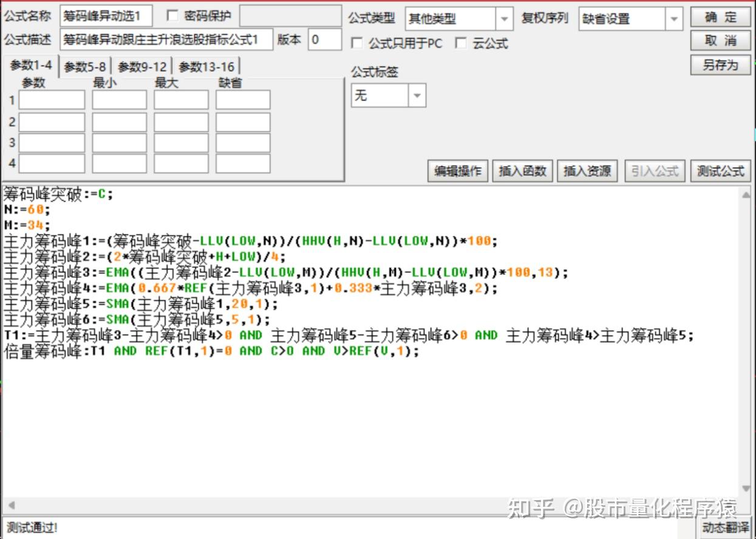Click the line defining 主力筹码峰4

click(x=250, y=288)
